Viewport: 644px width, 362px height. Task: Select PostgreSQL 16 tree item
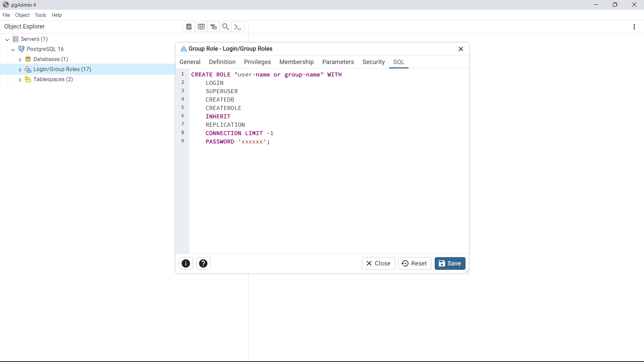tap(45, 49)
